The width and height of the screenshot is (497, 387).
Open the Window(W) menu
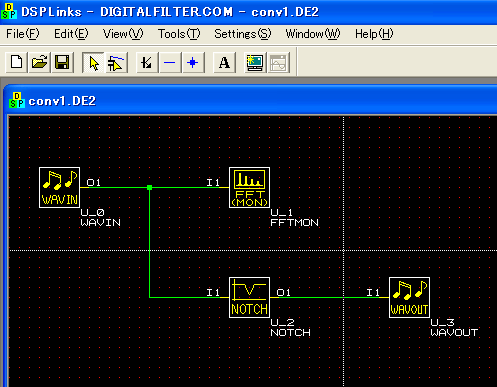[313, 34]
